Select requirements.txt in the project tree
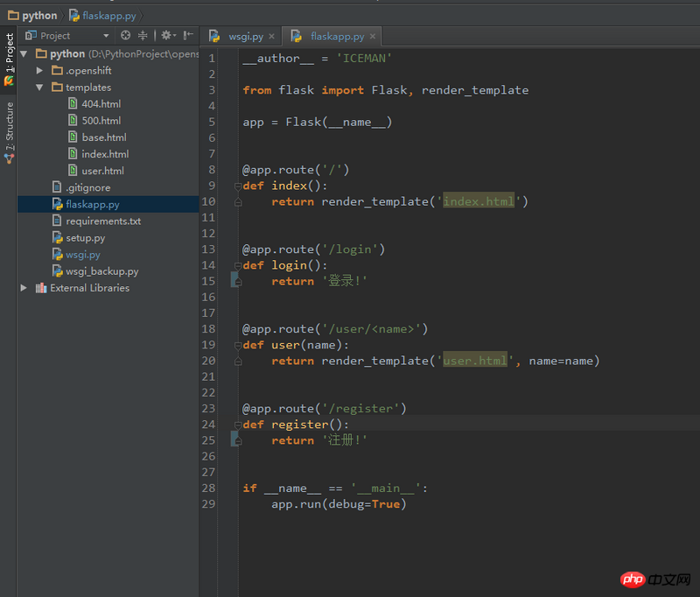Screen dimensions: 700x597 (102, 221)
